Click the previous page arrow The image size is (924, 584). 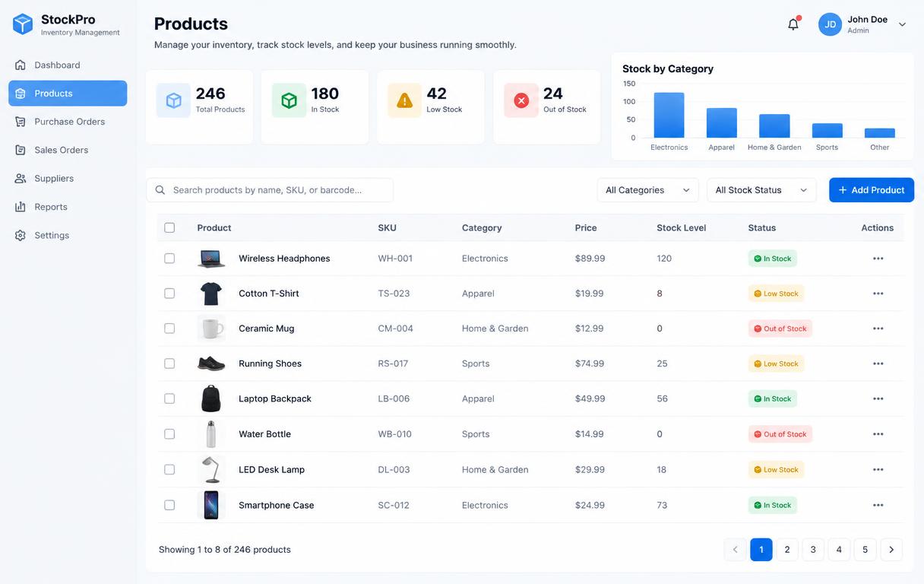pos(735,550)
